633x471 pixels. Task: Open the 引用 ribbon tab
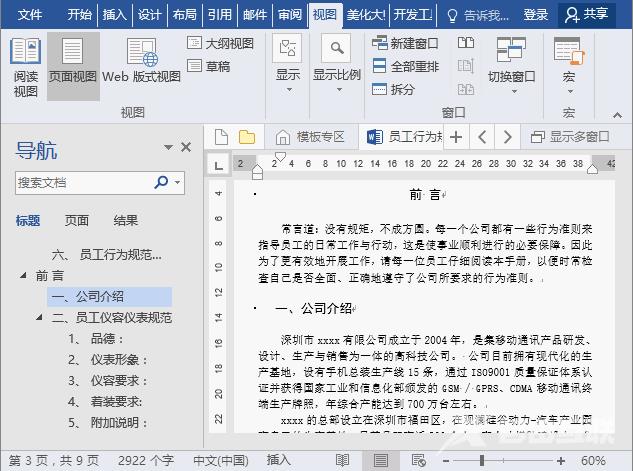[220, 15]
